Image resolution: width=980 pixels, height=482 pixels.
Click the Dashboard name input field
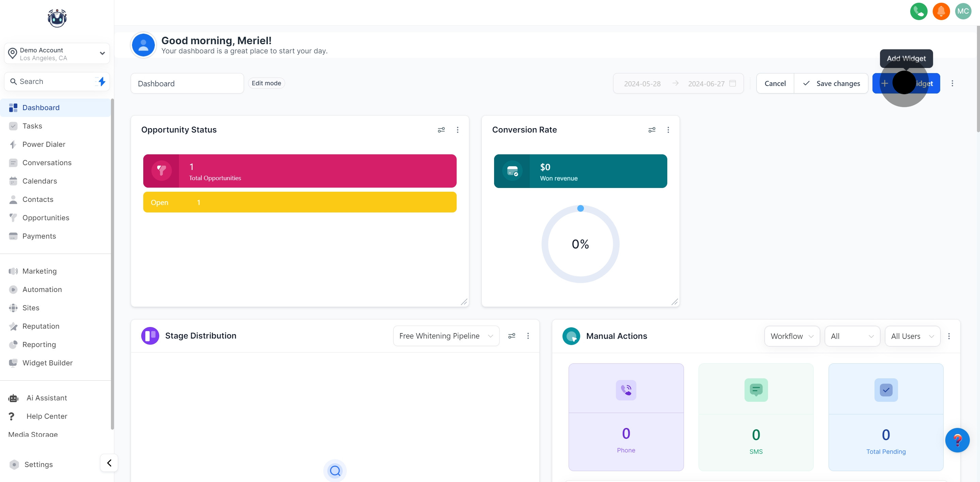187,83
